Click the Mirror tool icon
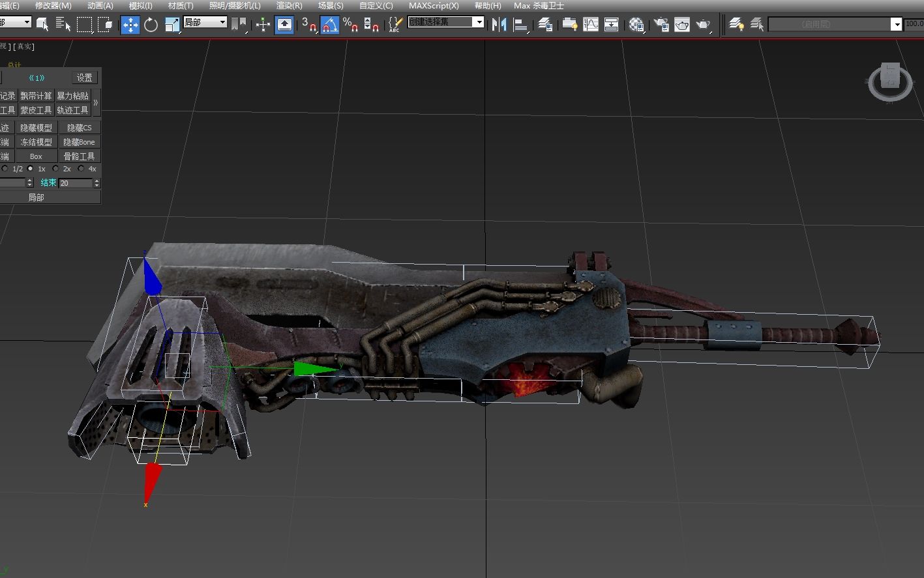924x578 pixels. point(499,25)
